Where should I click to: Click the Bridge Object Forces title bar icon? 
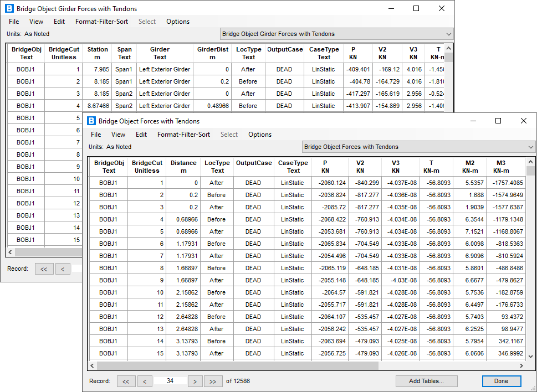[x=90, y=121]
